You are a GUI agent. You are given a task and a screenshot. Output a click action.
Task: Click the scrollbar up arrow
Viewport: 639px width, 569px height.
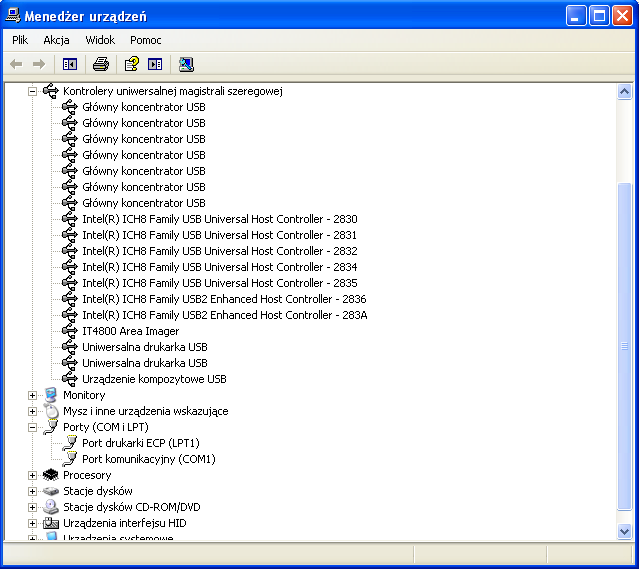point(624,91)
